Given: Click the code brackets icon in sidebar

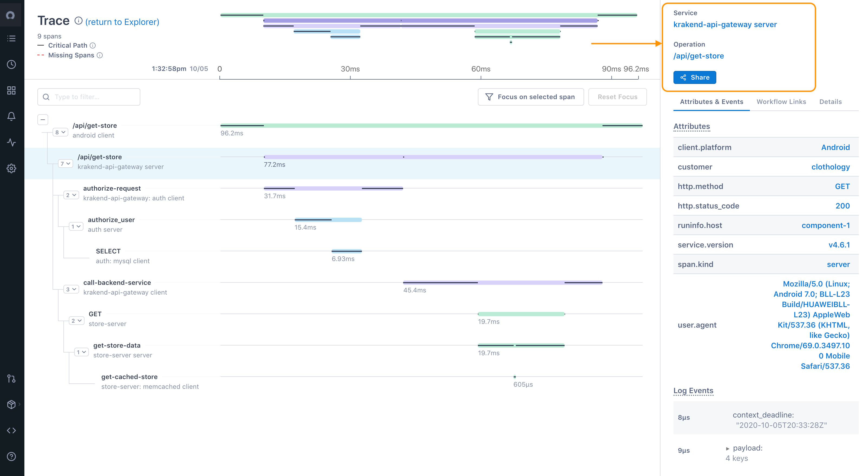Looking at the screenshot, I should coord(11,430).
